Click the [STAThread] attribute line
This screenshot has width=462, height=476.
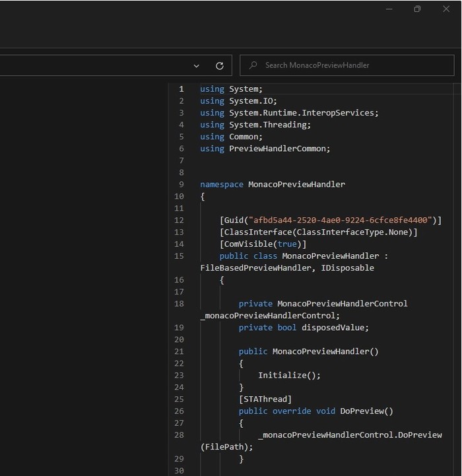coord(265,399)
